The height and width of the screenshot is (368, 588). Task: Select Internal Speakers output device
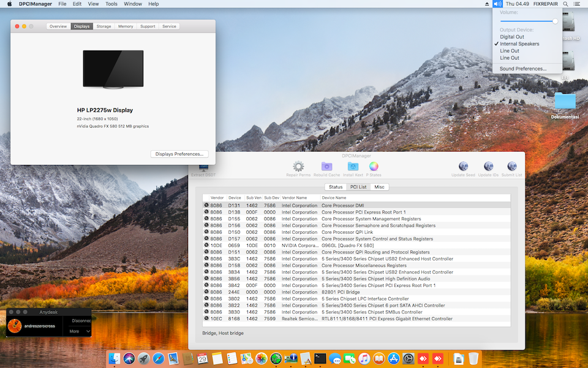pyautogui.click(x=519, y=44)
